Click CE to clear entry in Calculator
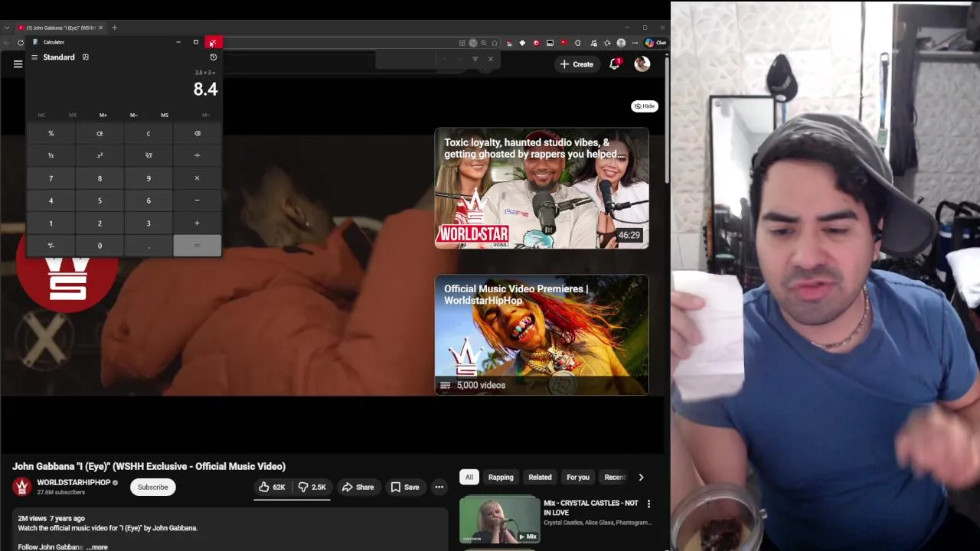The width and height of the screenshot is (980, 551). (x=100, y=133)
